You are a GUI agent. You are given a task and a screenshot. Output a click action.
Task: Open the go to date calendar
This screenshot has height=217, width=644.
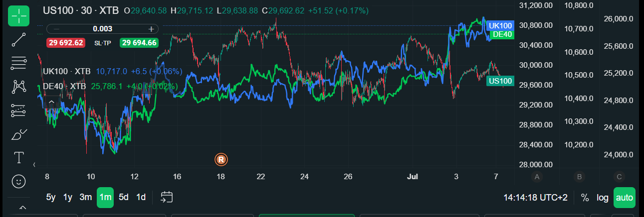[x=166, y=197]
